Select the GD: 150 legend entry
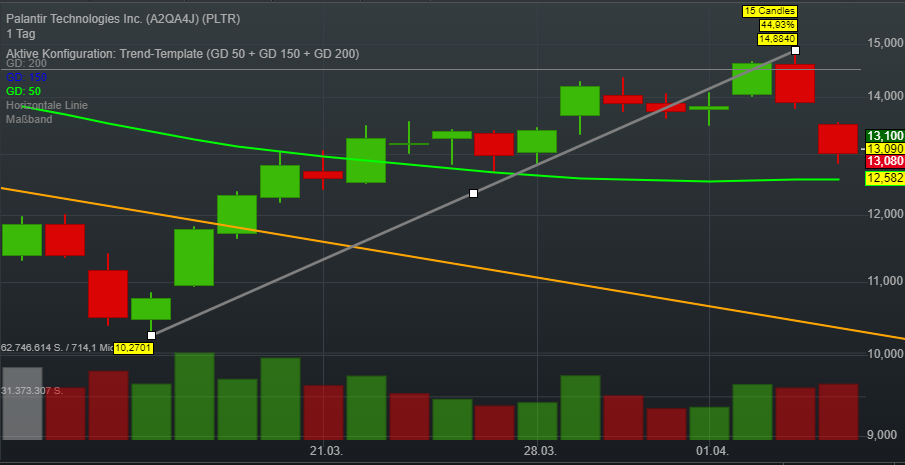Viewport: 905px width, 465px height. pos(27,77)
